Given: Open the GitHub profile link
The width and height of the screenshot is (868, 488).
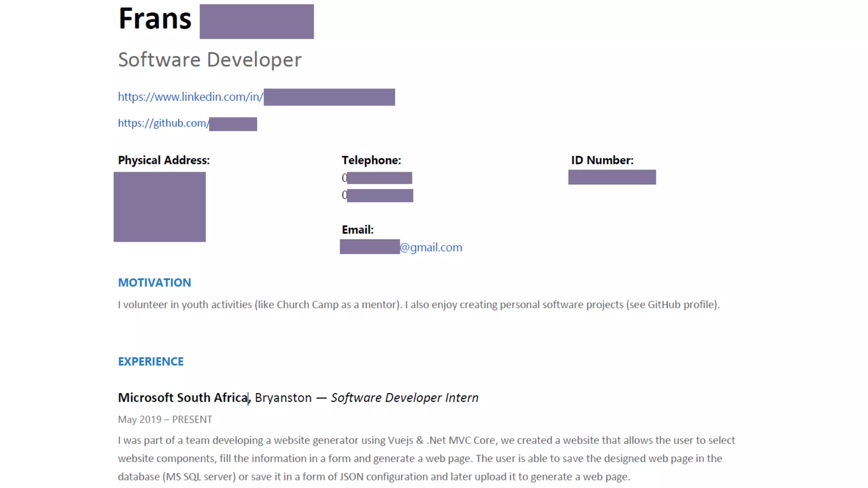Looking at the screenshot, I should pos(163,123).
